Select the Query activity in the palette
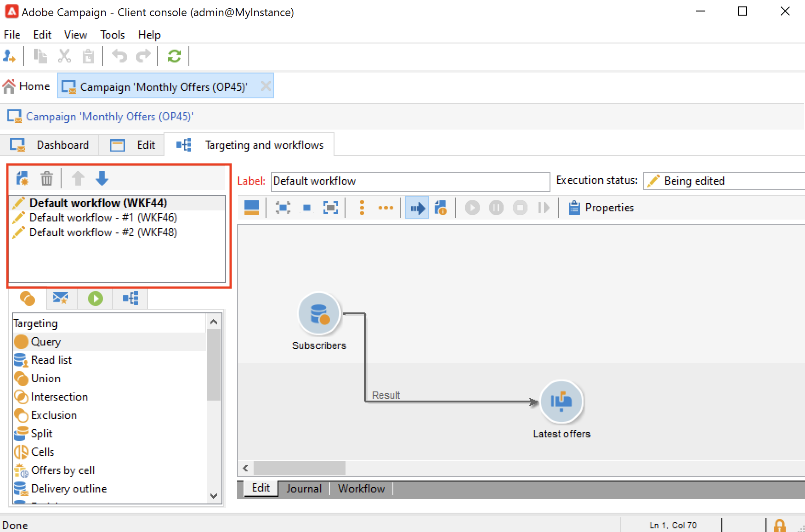This screenshot has width=805, height=532. [109, 342]
